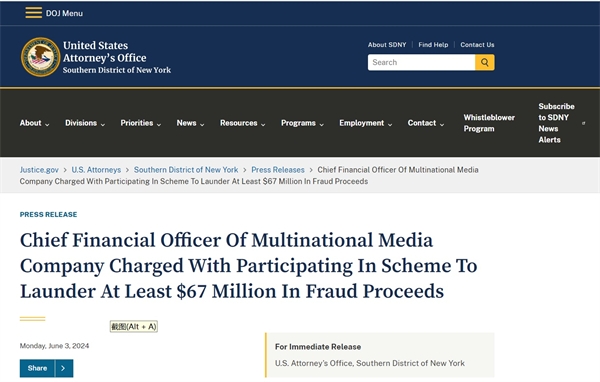The image size is (600, 382).
Task: Click external link icon beside News Alerts
Action: coord(584,123)
